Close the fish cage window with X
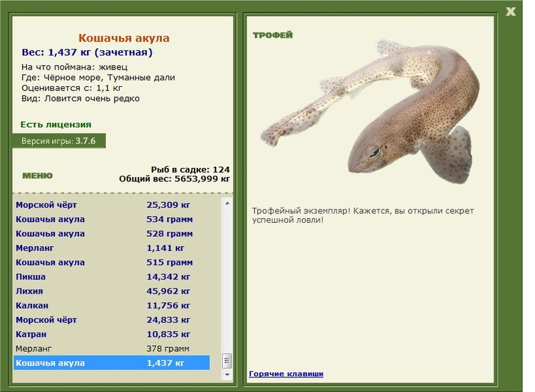535x392 pixels. (x=510, y=11)
